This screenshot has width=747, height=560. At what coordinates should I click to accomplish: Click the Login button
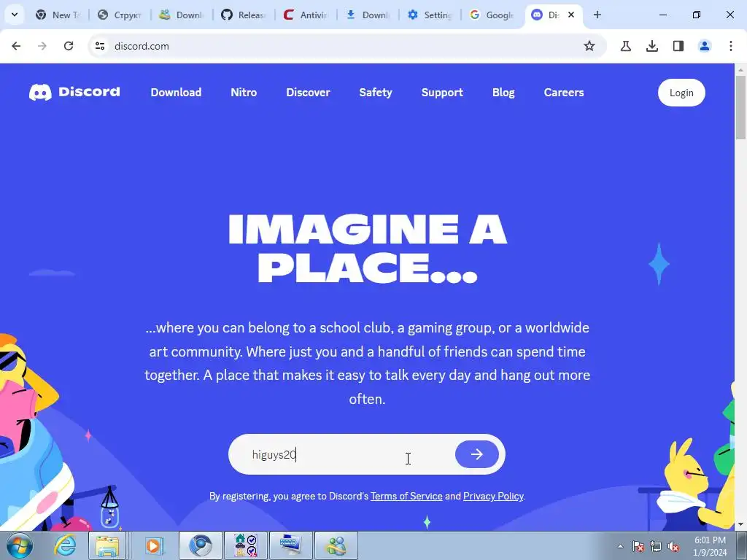[681, 93]
